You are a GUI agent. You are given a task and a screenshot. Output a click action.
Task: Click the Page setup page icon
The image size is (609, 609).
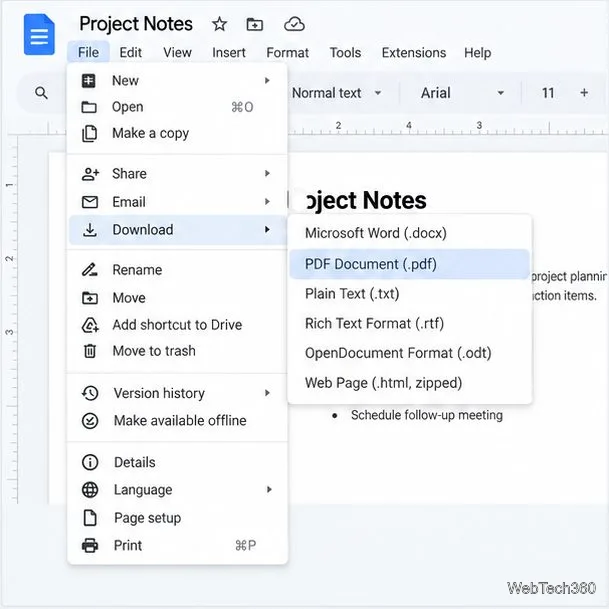click(90, 518)
